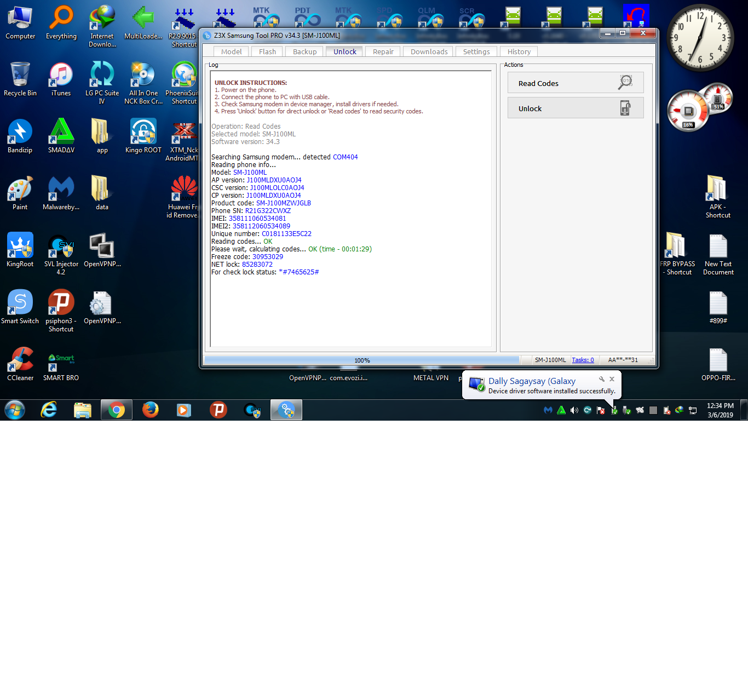The width and height of the screenshot is (748, 700).
Task: Open LG PC Suite IV shortcut
Action: click(102, 83)
